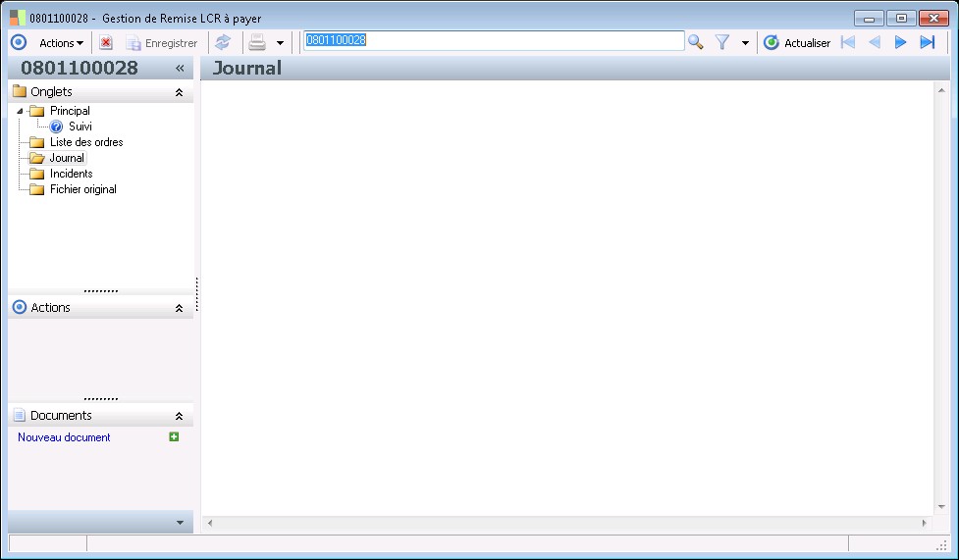The image size is (959, 560).
Task: Collapse the Actions panel section
Action: 180,308
